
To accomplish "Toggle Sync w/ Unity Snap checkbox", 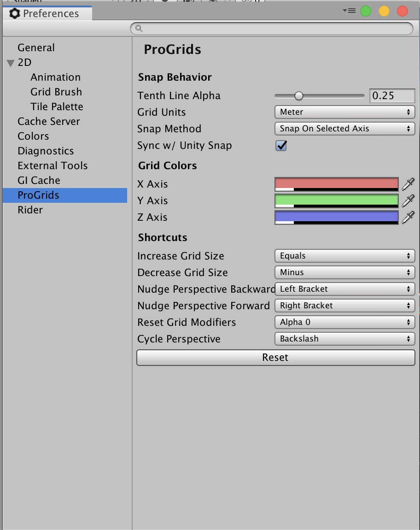I will 281,146.
